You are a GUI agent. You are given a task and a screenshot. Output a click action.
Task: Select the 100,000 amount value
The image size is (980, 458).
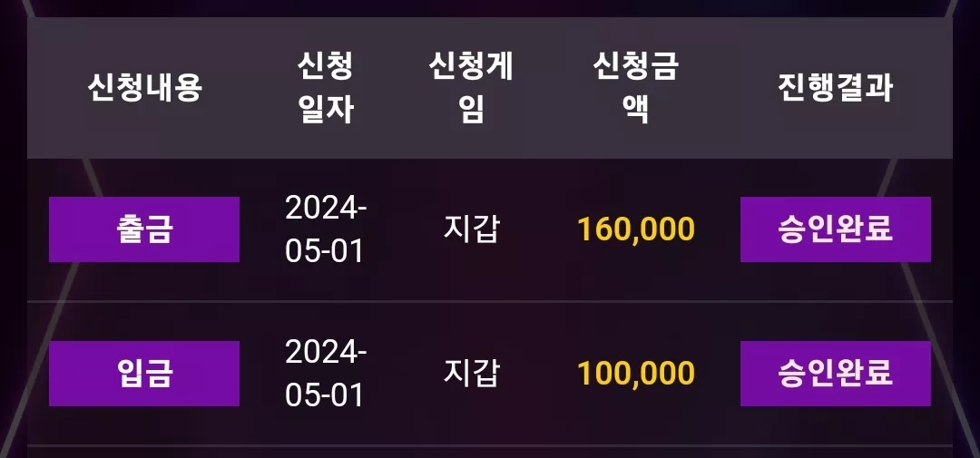pyautogui.click(x=635, y=374)
